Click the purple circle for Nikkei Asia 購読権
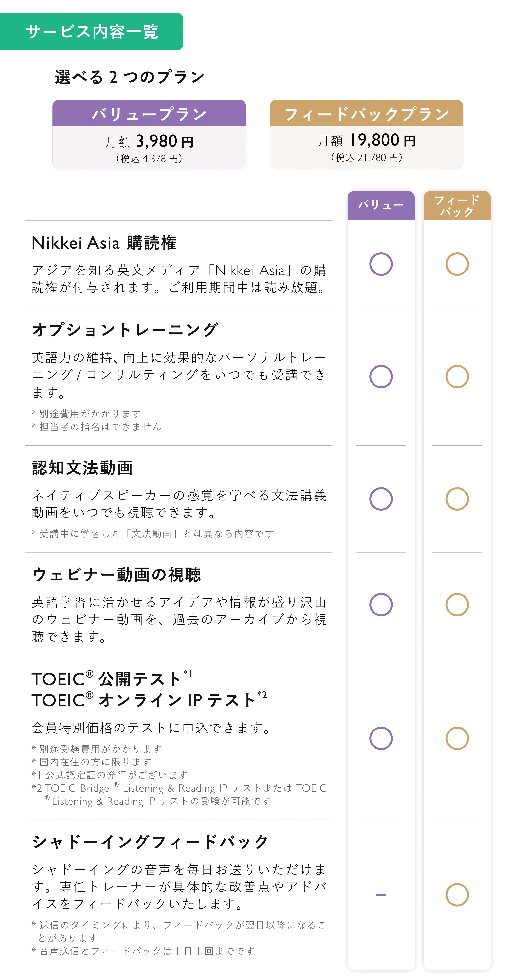Image resolution: width=516 pixels, height=980 pixels. [381, 264]
